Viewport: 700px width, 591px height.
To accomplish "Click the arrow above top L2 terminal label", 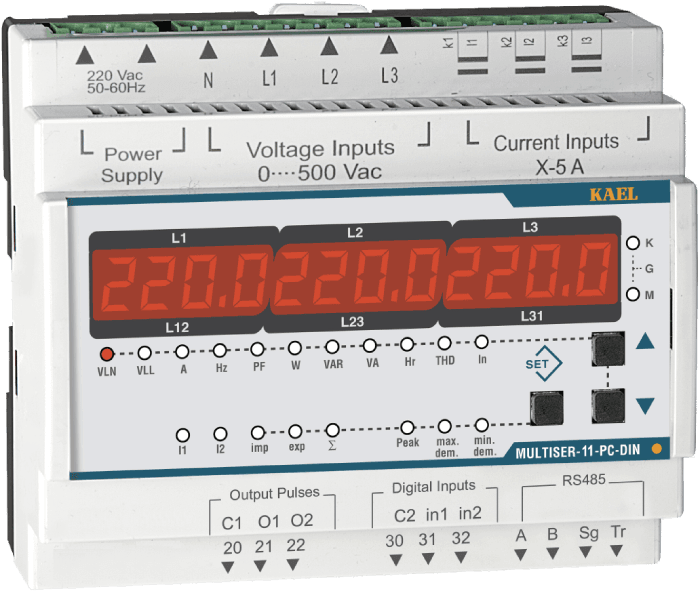I will 329,46.
